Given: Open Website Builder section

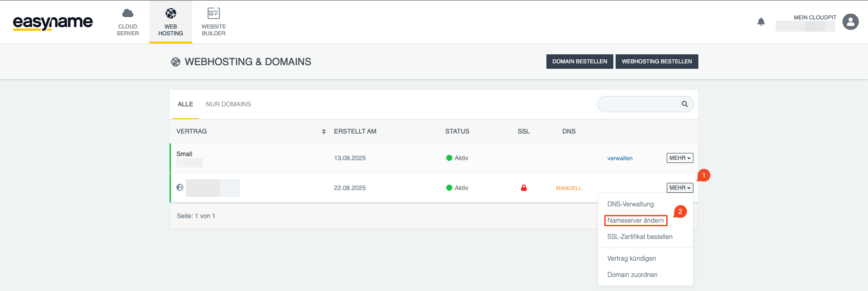Looking at the screenshot, I should click(x=213, y=22).
